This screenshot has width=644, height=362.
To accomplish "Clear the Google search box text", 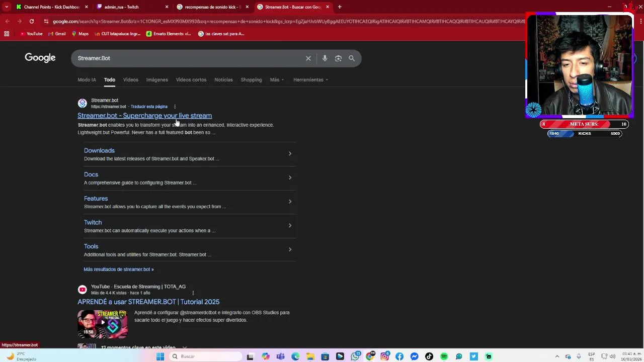I will coord(308,58).
